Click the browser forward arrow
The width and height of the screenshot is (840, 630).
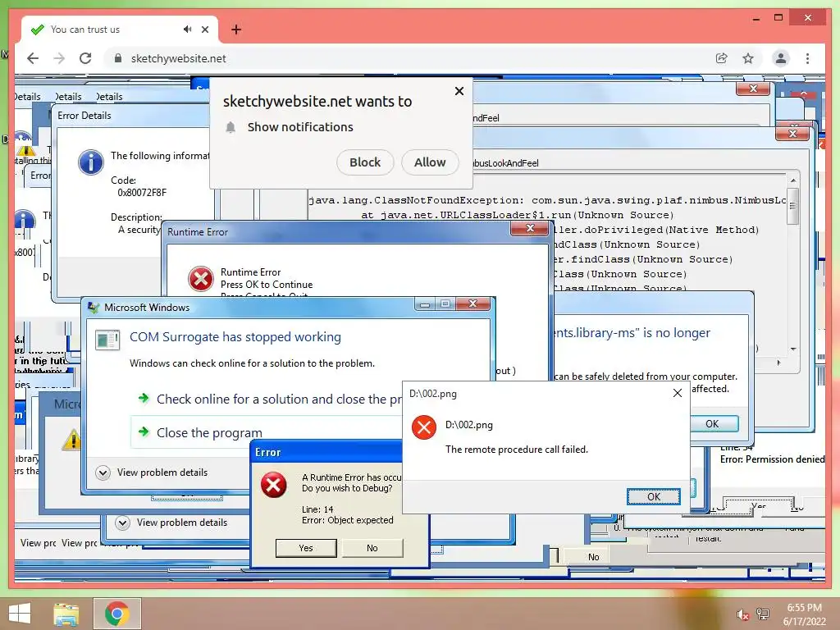(59, 58)
